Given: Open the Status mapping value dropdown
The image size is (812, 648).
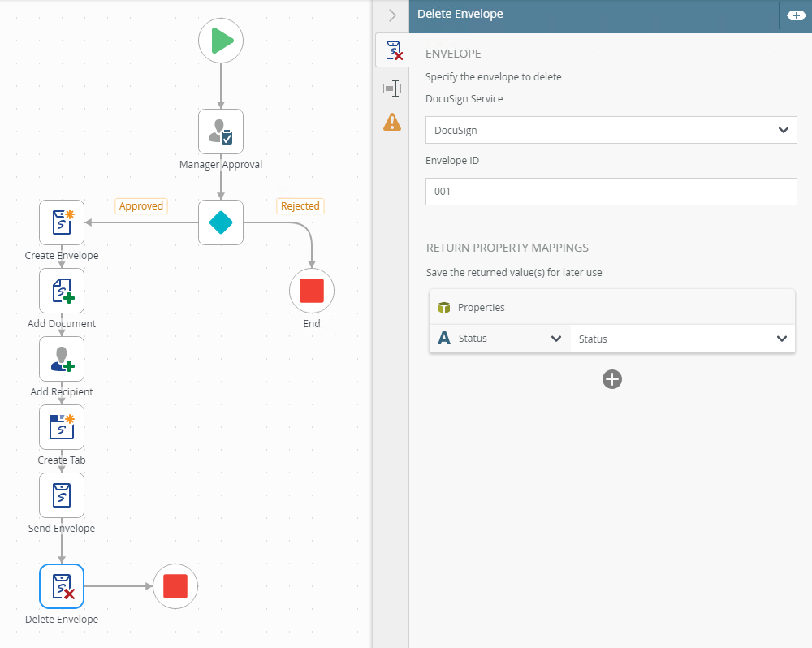Looking at the screenshot, I should (682, 339).
